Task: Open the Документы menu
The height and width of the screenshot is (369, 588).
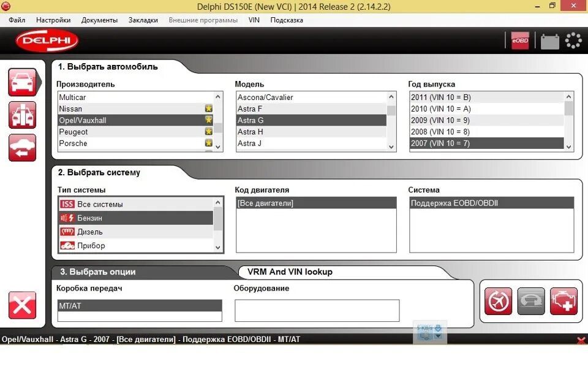Action: [99, 20]
